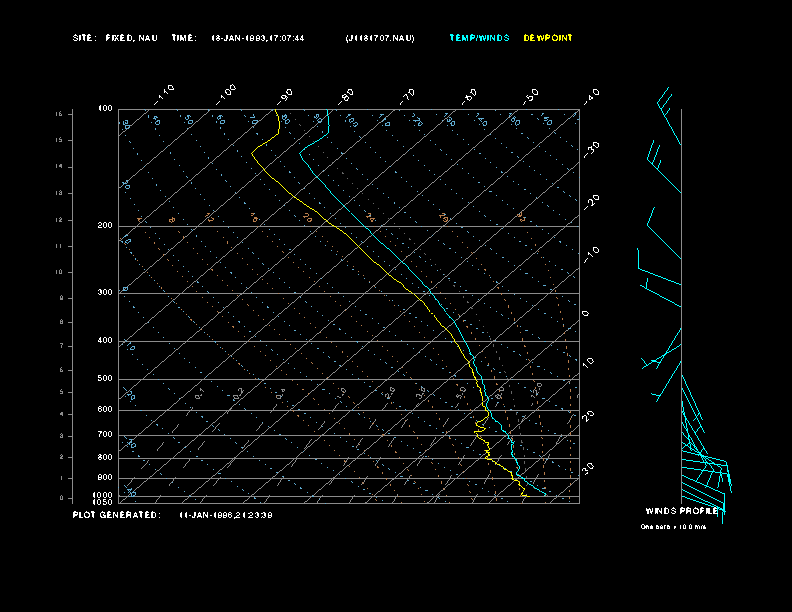792x612 pixels.
Task: Click the 1000 pressure level label
Action: [x=103, y=495]
